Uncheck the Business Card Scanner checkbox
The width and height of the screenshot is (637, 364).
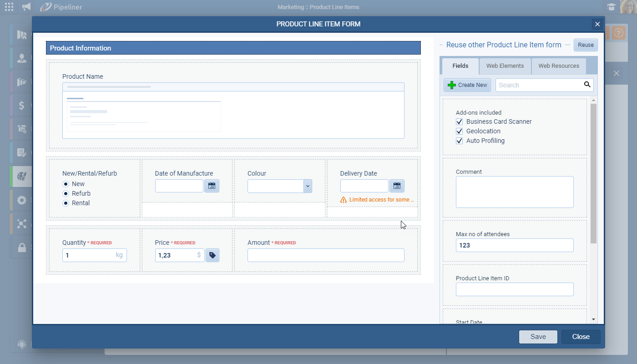coord(460,122)
